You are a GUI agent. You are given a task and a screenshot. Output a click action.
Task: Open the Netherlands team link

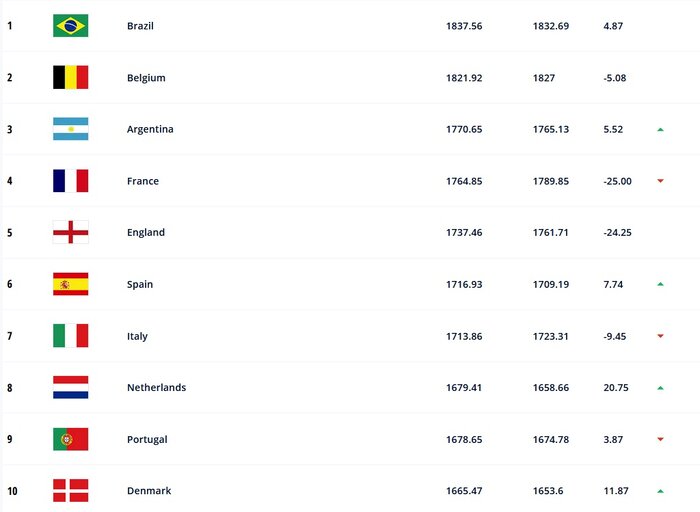pyautogui.click(x=156, y=388)
